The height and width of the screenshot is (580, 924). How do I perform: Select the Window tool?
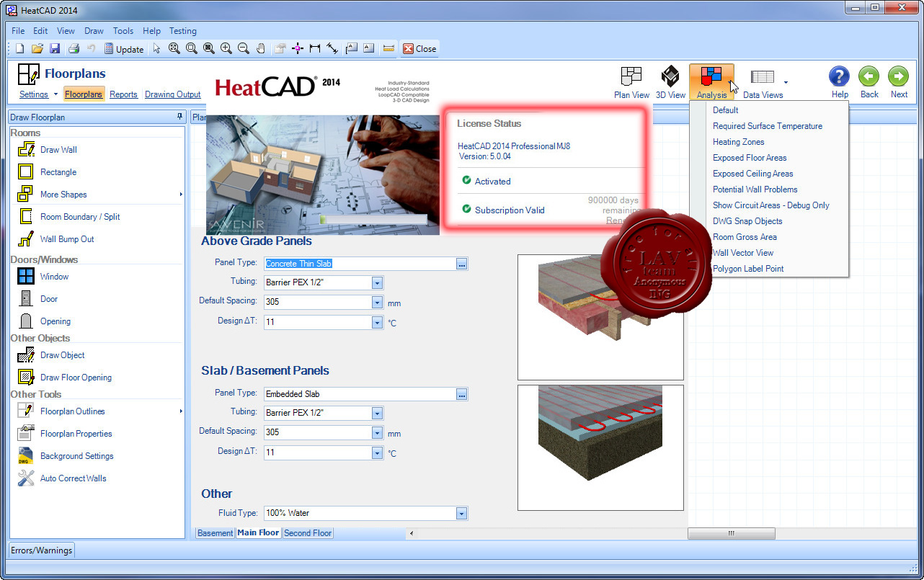coord(54,277)
